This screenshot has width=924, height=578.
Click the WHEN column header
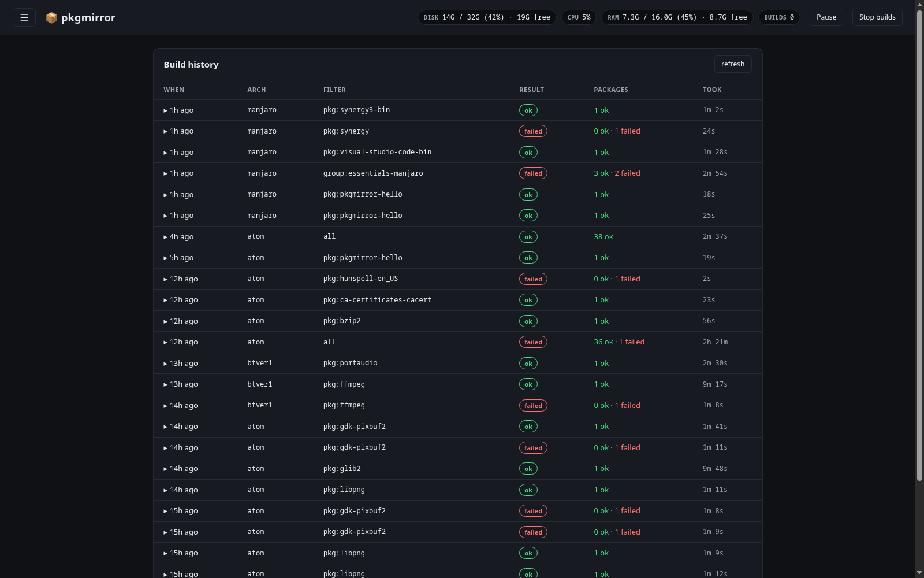click(174, 90)
